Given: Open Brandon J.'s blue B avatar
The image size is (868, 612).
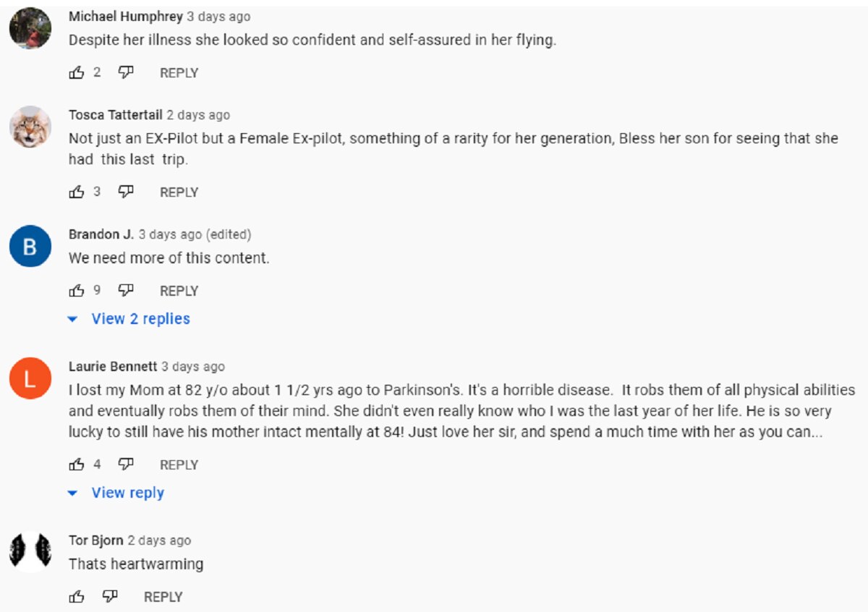Looking at the screenshot, I should pyautogui.click(x=30, y=246).
